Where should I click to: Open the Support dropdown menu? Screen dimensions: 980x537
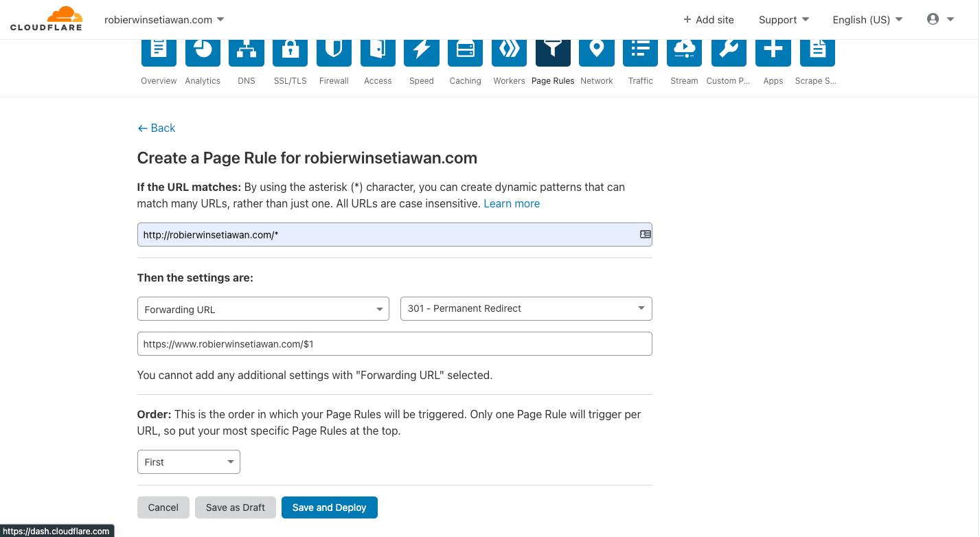point(784,19)
